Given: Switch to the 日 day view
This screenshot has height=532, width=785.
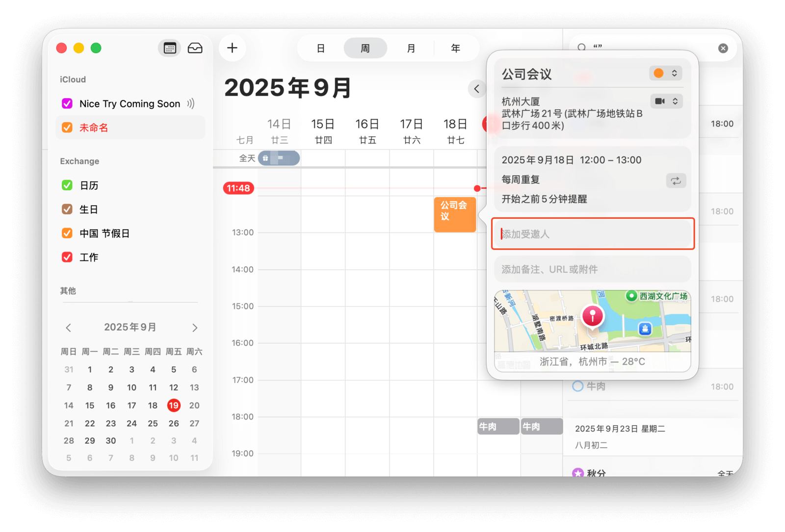Looking at the screenshot, I should tap(320, 49).
